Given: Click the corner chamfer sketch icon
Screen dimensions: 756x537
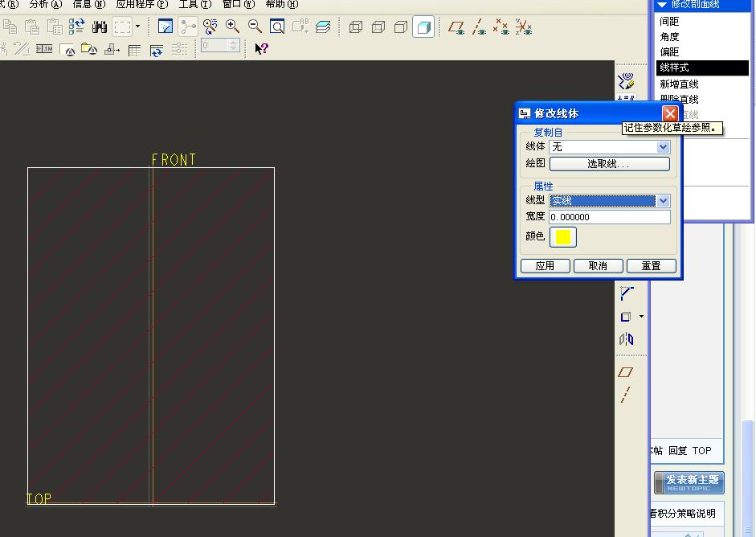Looking at the screenshot, I should click(627, 293).
